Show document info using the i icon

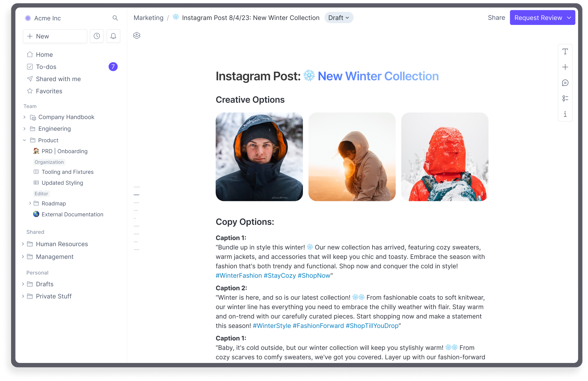[x=565, y=114]
